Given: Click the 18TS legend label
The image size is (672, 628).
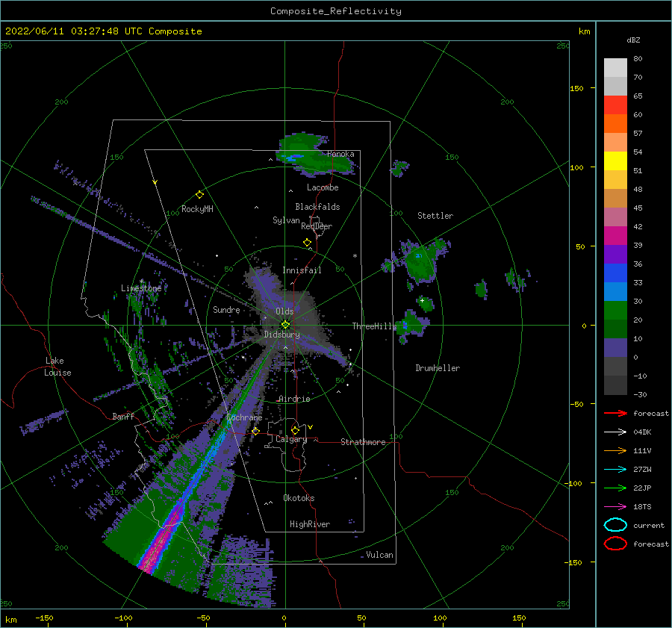Looking at the screenshot, I should [x=642, y=507].
